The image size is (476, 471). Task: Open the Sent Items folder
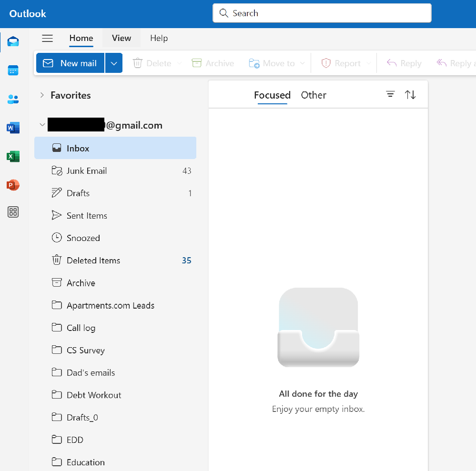115,215
